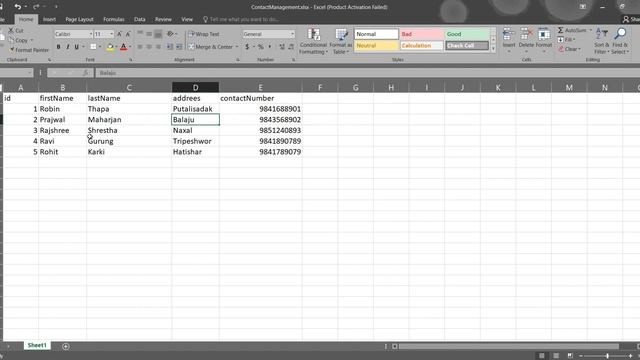The image size is (640, 360).
Task: Toggle Wrap Text
Action: click(x=204, y=34)
